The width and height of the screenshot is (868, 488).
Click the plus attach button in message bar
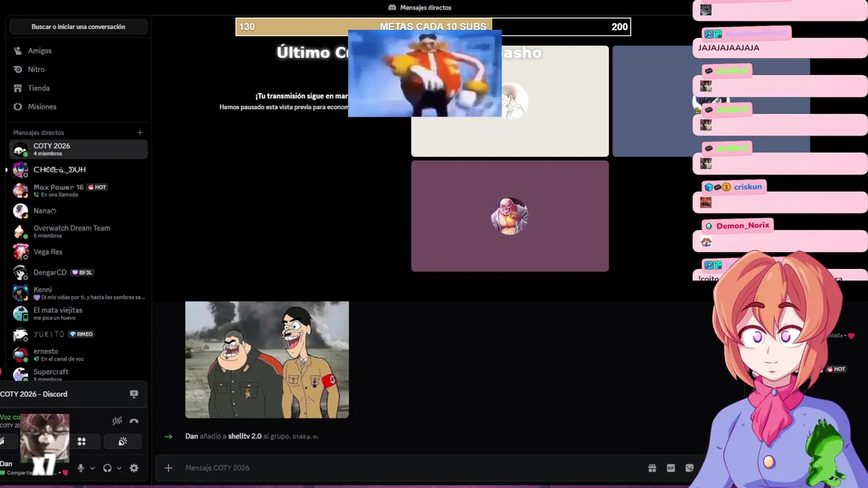pyautogui.click(x=168, y=468)
